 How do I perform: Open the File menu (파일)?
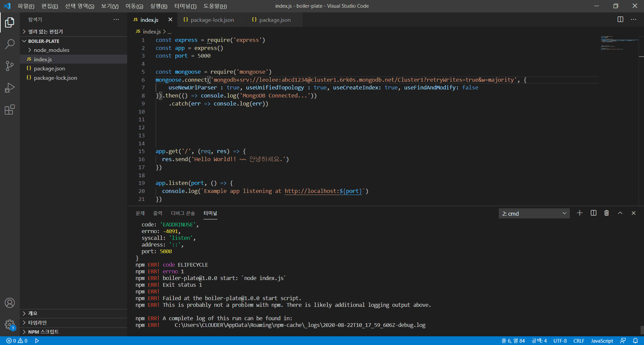[26, 6]
